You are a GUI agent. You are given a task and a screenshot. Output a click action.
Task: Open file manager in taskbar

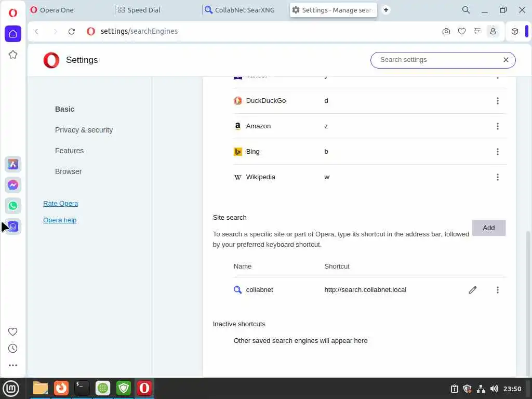pos(41,388)
